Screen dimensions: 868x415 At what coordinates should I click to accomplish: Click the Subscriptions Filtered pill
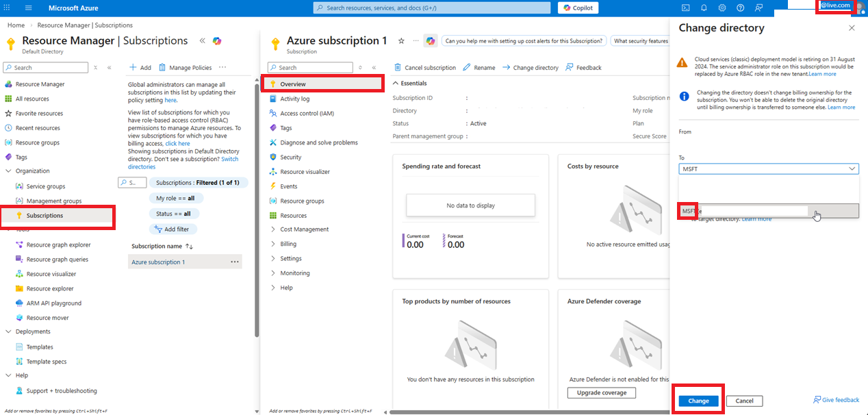(x=199, y=183)
